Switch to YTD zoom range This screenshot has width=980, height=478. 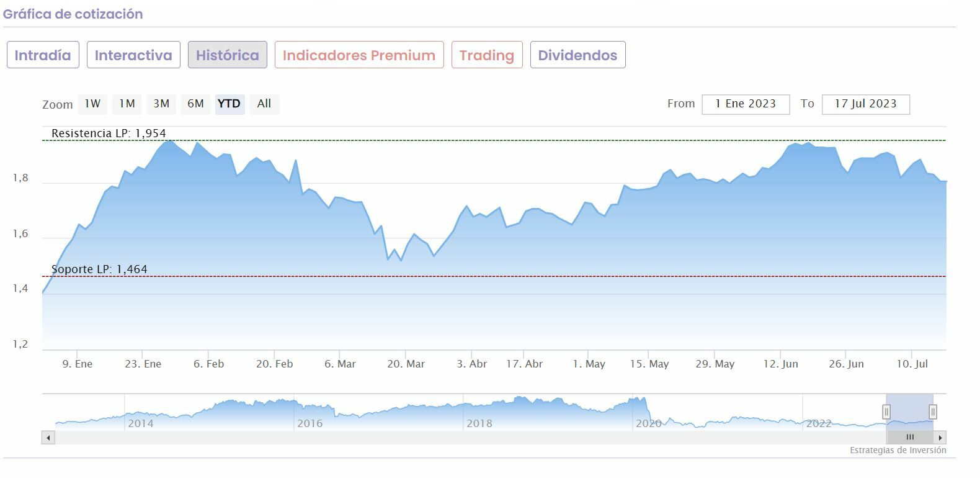pos(229,104)
